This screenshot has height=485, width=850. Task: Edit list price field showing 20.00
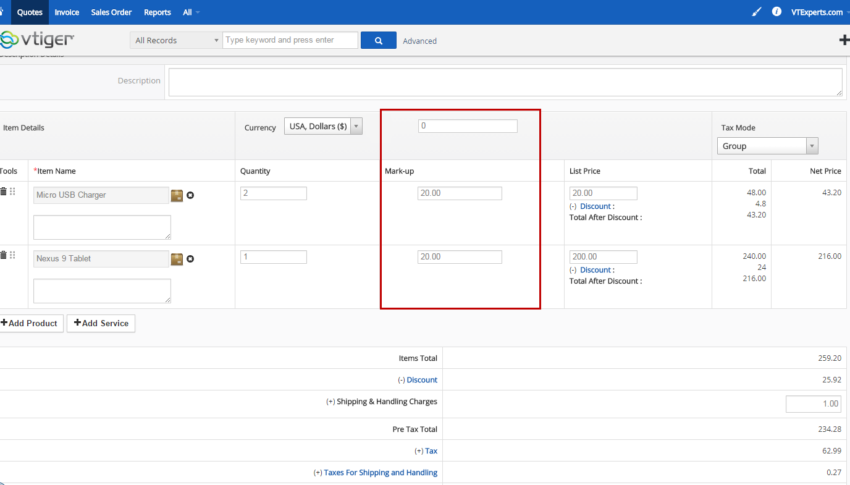pos(603,193)
